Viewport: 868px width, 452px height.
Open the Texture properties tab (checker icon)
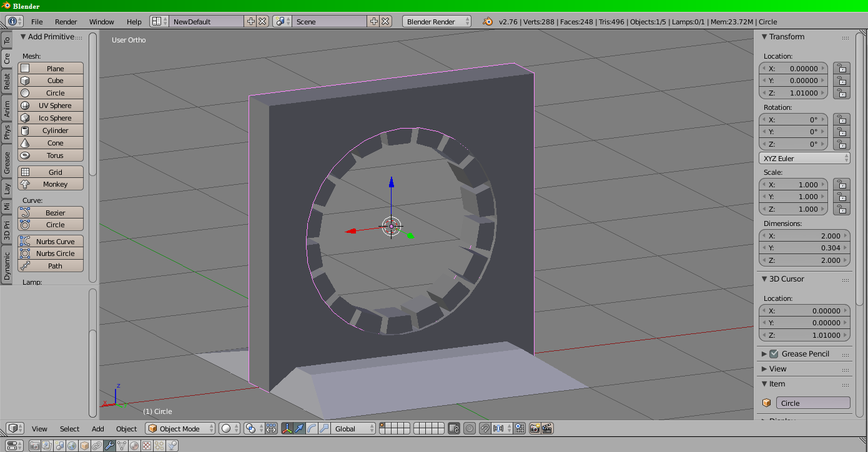tap(147, 446)
